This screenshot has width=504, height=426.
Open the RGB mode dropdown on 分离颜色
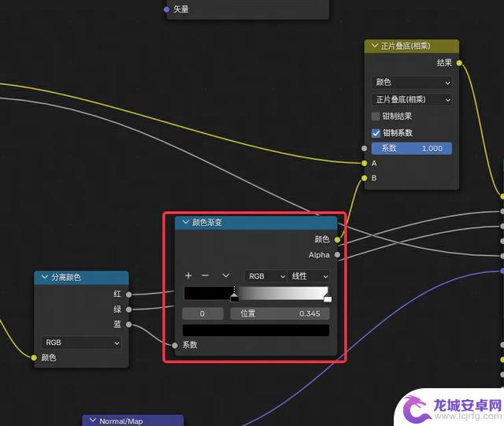point(81,343)
